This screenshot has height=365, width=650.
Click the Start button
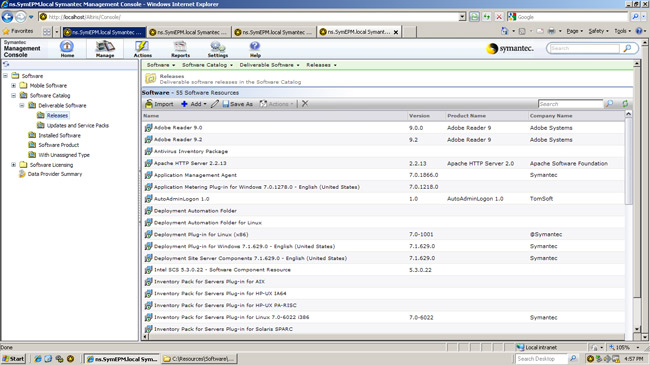13,359
